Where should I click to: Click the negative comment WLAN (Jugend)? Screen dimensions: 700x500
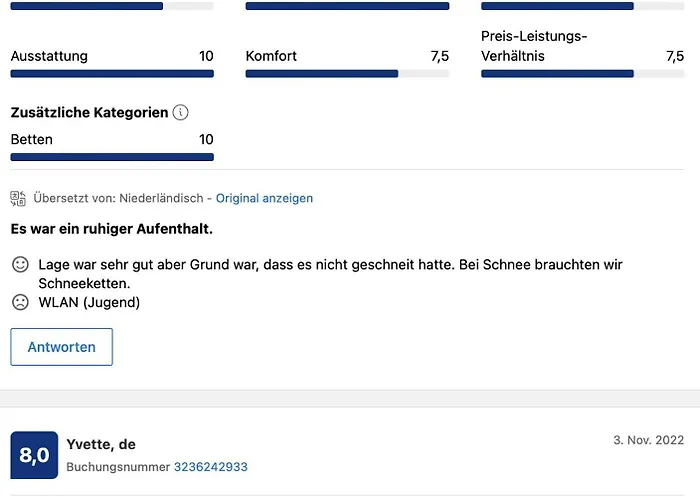coord(89,302)
